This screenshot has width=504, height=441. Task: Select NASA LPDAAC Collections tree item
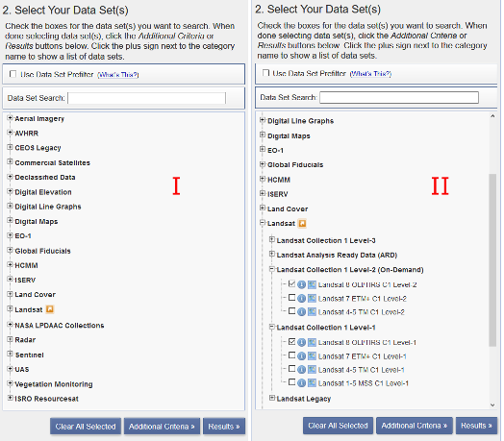pos(60,326)
